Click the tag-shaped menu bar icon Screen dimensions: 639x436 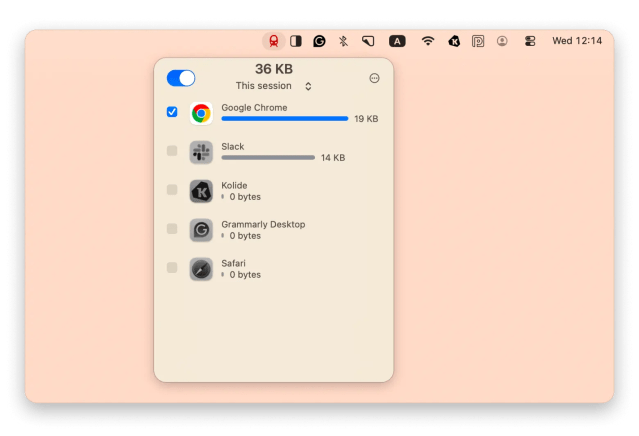click(x=368, y=41)
